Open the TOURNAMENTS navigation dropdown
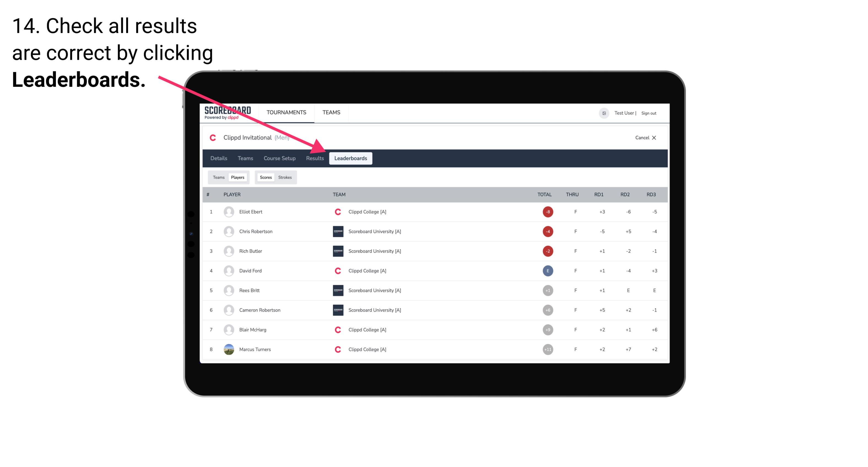868x467 pixels. point(287,112)
